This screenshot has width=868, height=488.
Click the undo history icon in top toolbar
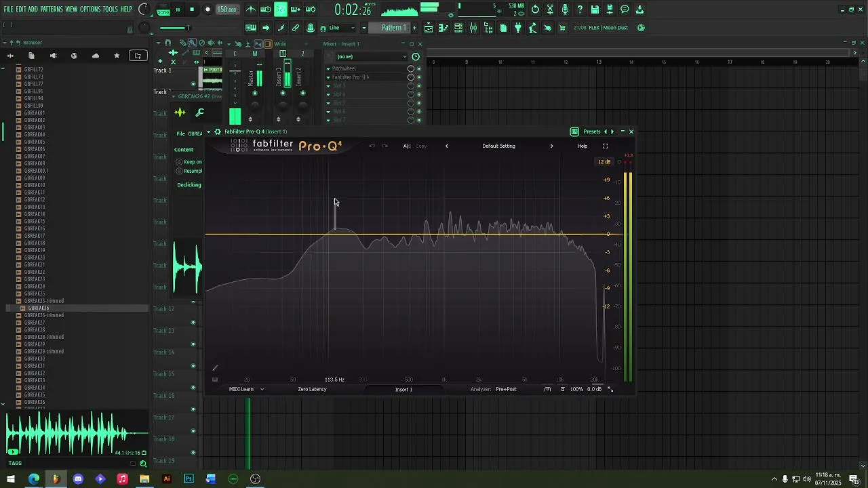click(535, 9)
